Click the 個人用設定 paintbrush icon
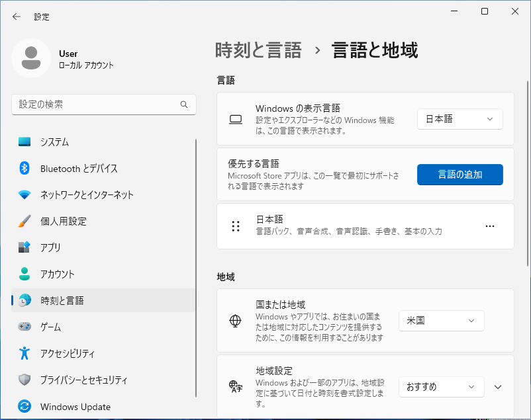 coord(24,221)
